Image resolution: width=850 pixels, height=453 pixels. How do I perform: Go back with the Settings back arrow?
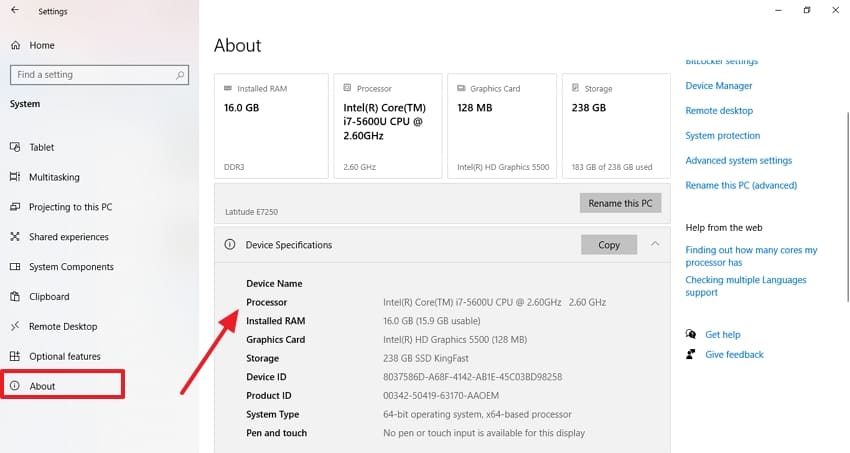pos(15,10)
